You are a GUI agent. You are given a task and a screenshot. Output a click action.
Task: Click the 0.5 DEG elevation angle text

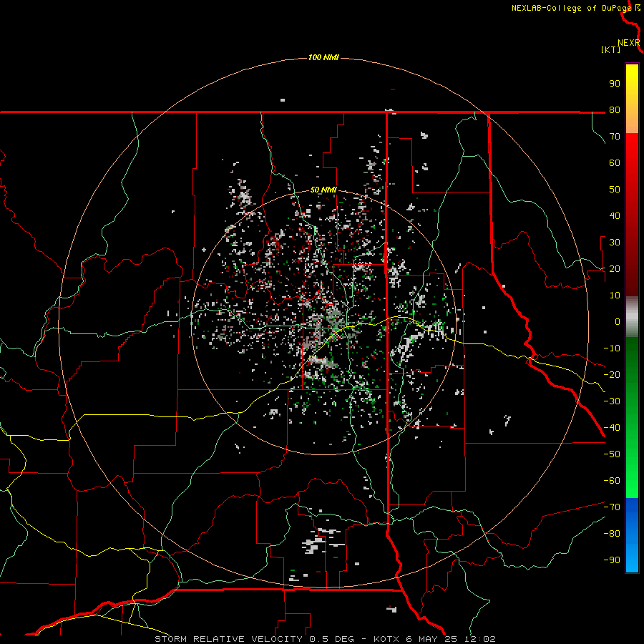[x=334, y=639]
